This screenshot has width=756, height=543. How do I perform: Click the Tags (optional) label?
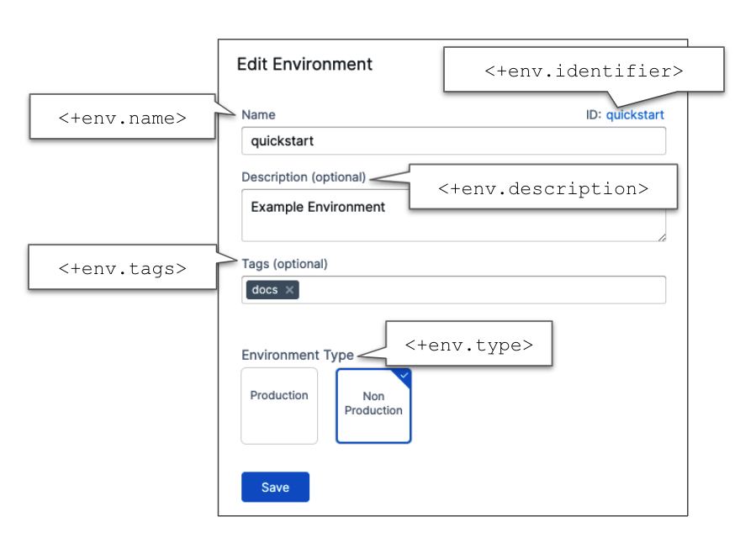coord(284,264)
